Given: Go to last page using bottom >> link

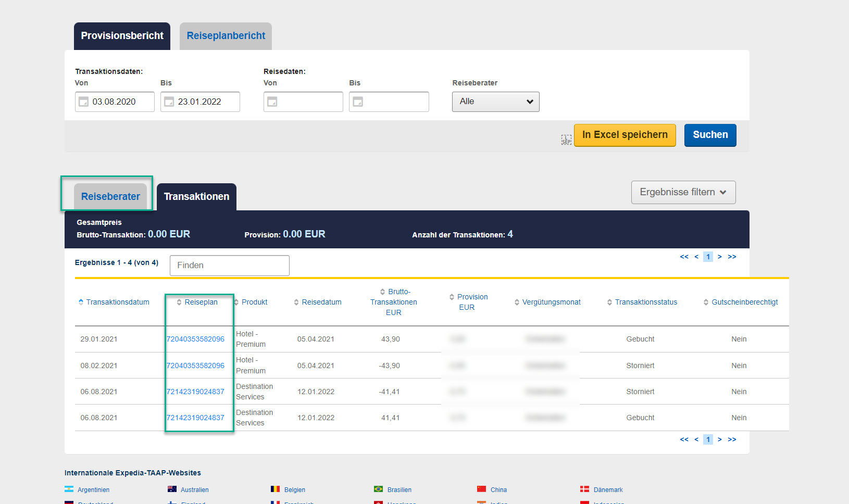Looking at the screenshot, I should 732,439.
